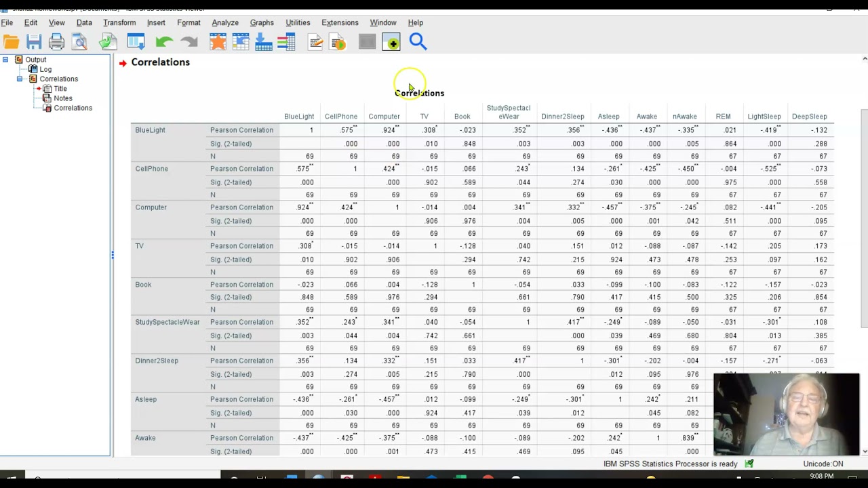
Task: Collapse the Correlations branch in the outline
Action: pyautogui.click(x=20, y=79)
